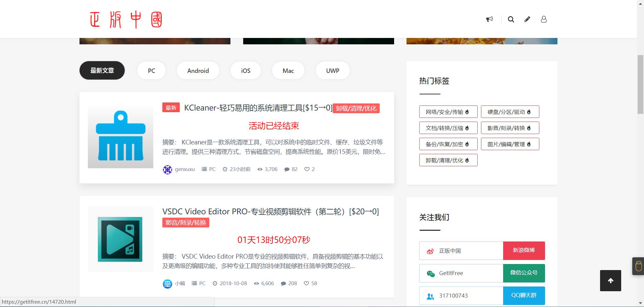Select the 影音/刻录/转换 hot tag in sidebar
644x307 pixels.
click(x=510, y=128)
